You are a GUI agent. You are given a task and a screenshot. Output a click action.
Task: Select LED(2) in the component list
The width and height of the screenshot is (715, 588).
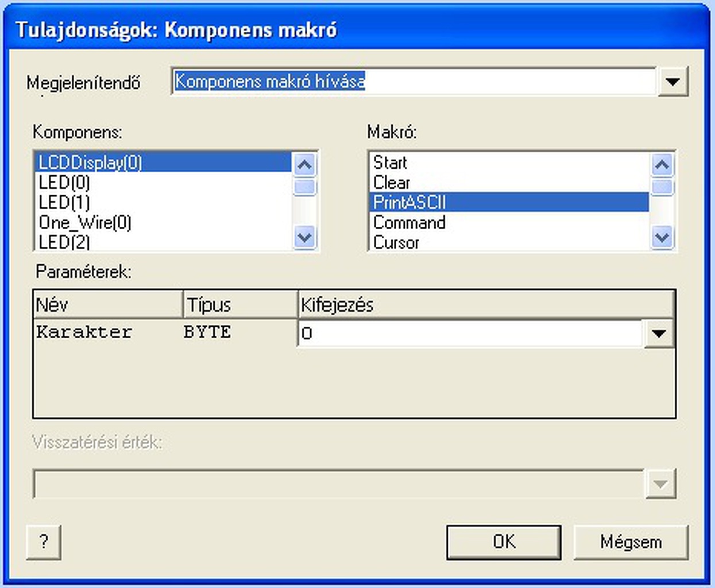(164, 242)
